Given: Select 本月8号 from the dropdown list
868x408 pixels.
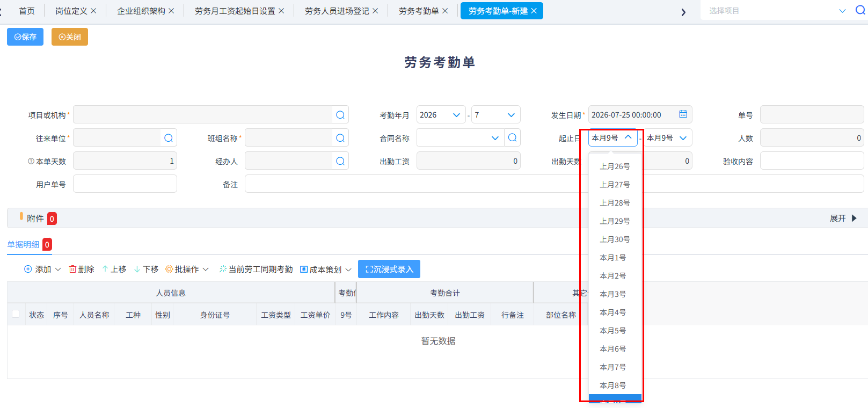Looking at the screenshot, I should click(x=615, y=385).
